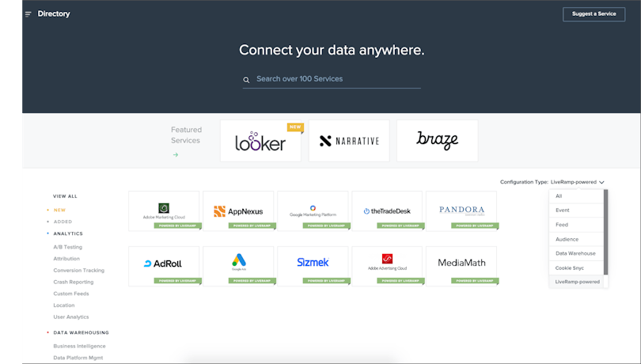Click the 'Connect your data anywhere.' heading

pos(332,50)
